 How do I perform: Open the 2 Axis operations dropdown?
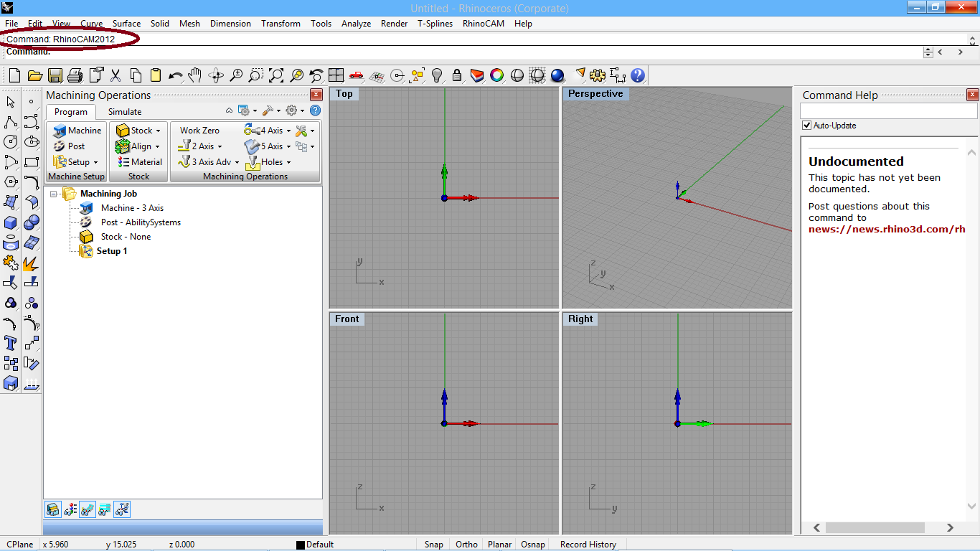tap(200, 146)
